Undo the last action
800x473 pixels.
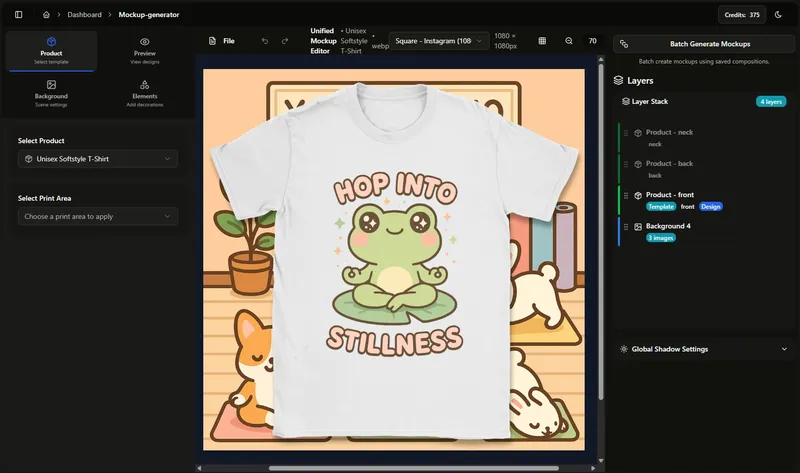tap(264, 41)
